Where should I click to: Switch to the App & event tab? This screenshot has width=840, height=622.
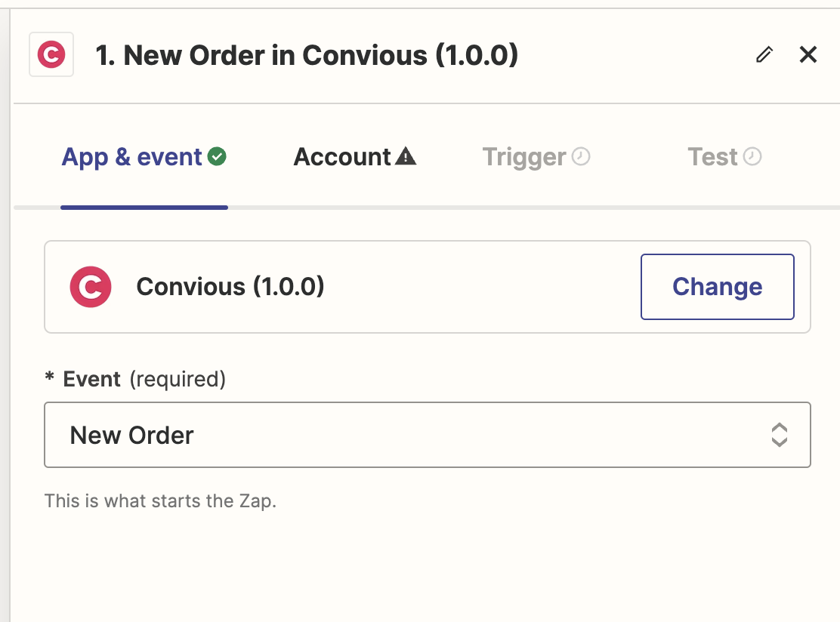click(x=132, y=157)
